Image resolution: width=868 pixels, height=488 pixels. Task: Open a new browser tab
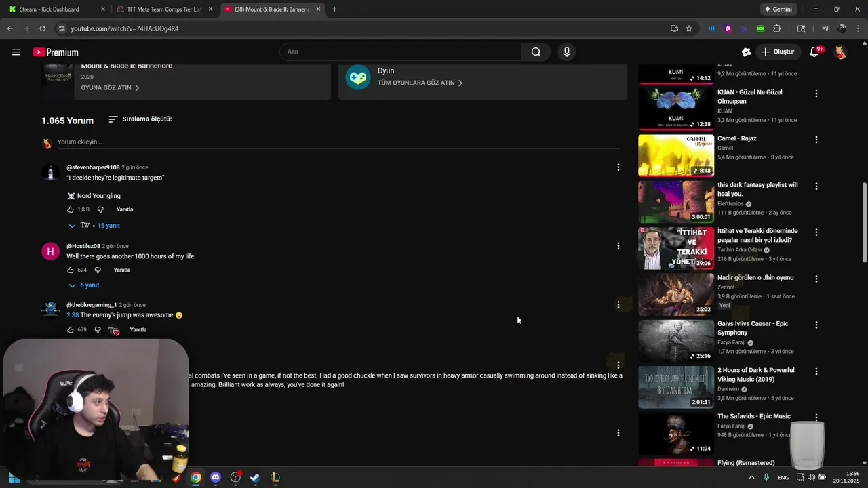tap(334, 9)
